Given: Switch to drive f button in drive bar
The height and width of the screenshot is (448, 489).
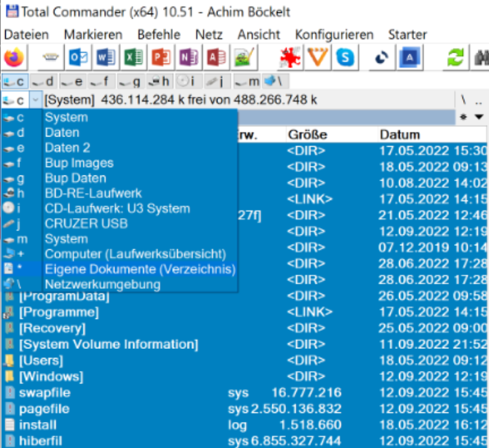Looking at the screenshot, I should tap(101, 82).
